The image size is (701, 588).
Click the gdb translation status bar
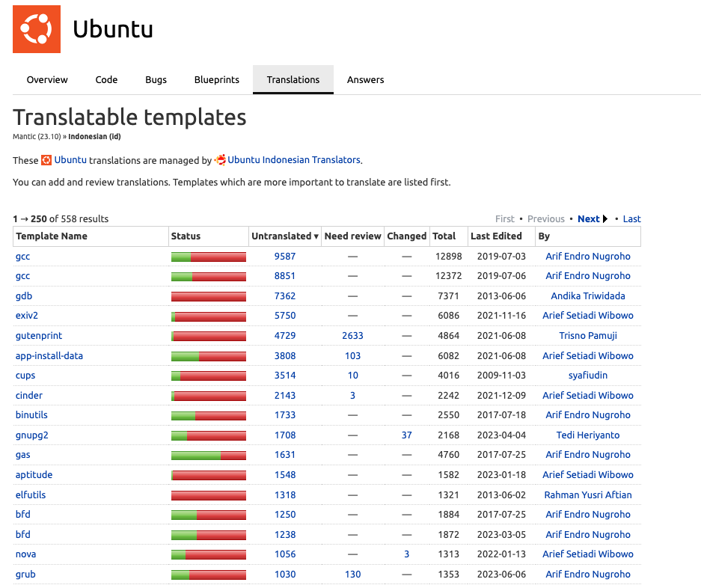pyautogui.click(x=208, y=296)
